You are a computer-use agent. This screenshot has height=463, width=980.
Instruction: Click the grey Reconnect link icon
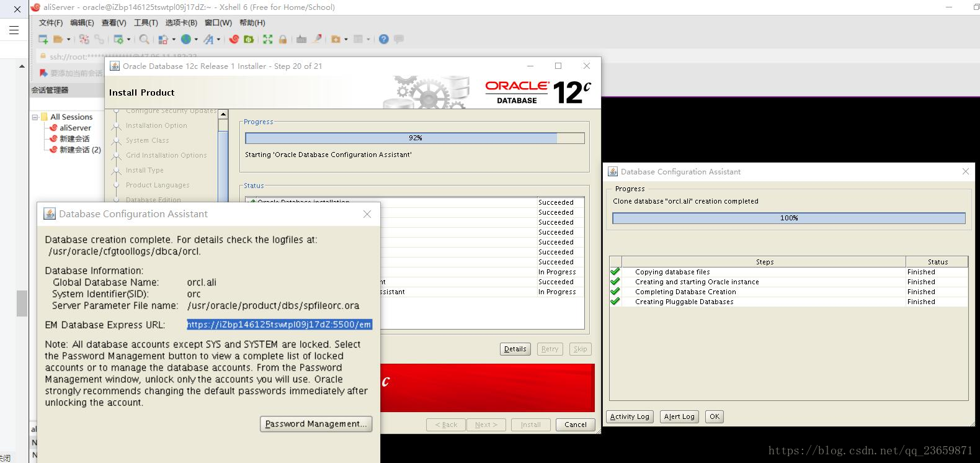point(99,39)
